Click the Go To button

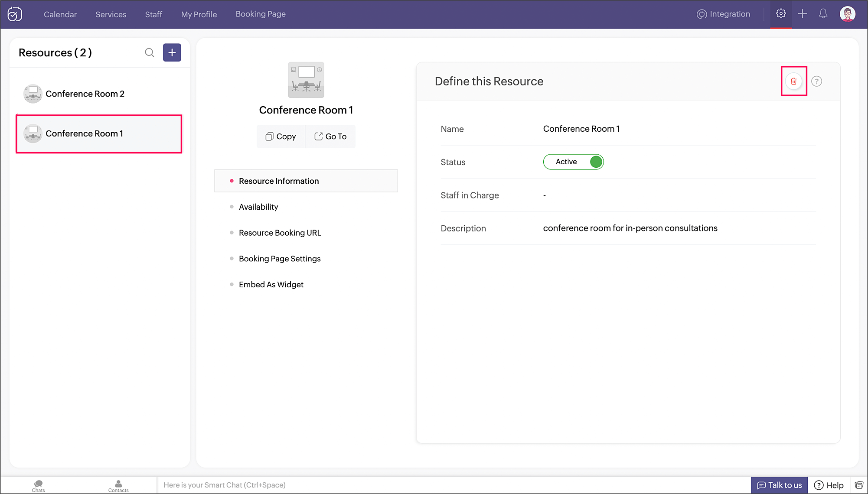pos(330,136)
